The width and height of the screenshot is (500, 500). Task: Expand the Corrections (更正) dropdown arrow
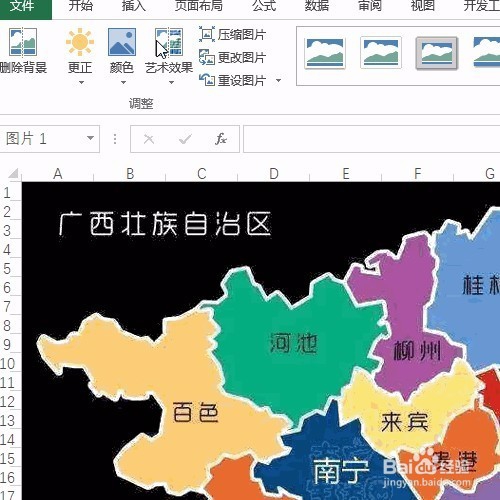[x=81, y=82]
